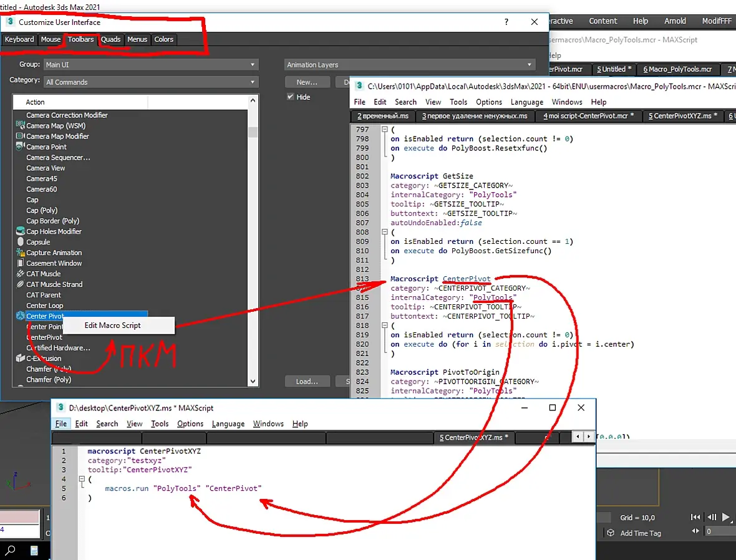Screen dimensions: 736x560
Task: Choose Edit Macro Script context entry
Action: (113, 326)
